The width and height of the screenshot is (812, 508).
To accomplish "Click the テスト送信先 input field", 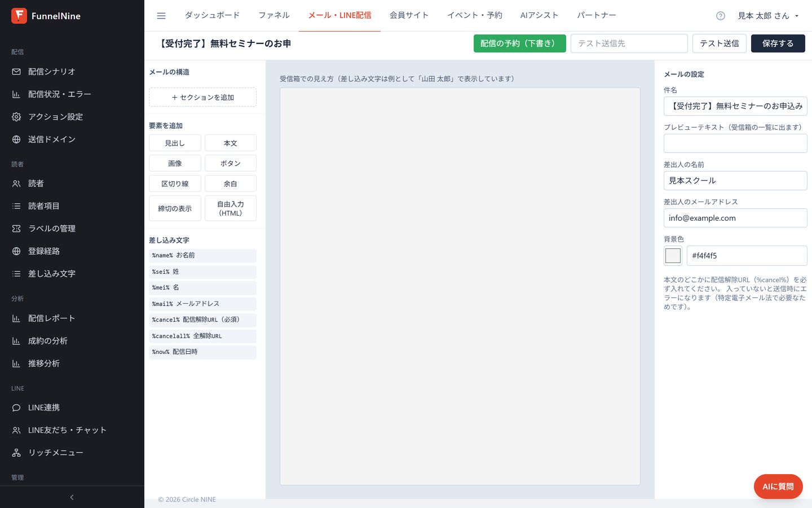I will (629, 43).
